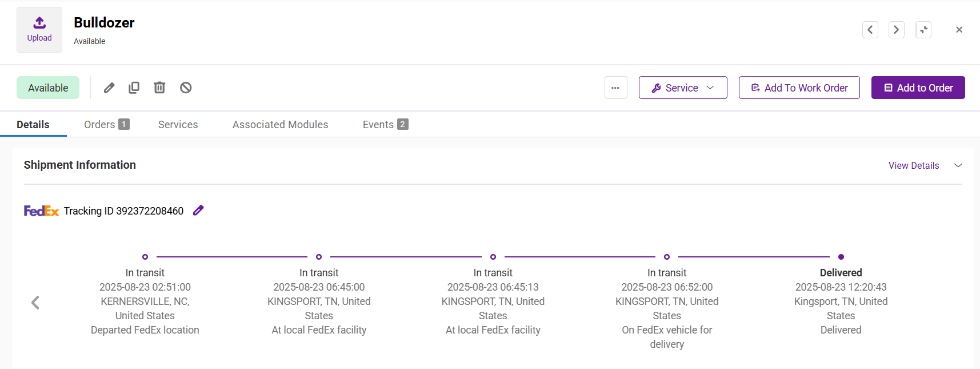This screenshot has height=369, width=980.
Task: Go to previous record arrow
Action: pyautogui.click(x=870, y=30)
